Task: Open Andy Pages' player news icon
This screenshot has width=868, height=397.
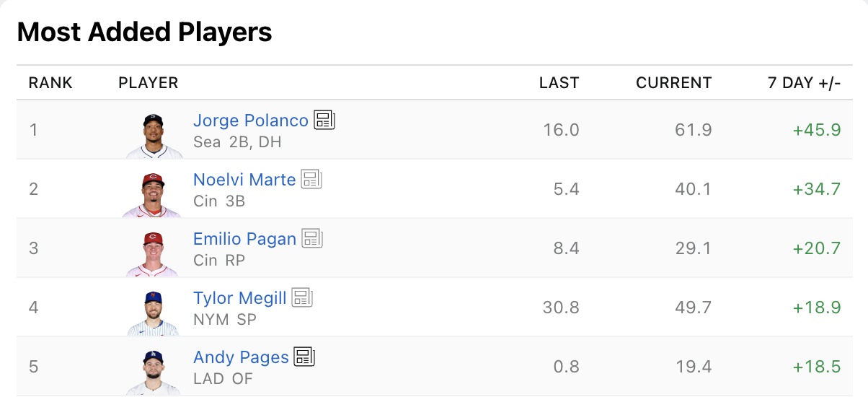Action: point(305,357)
